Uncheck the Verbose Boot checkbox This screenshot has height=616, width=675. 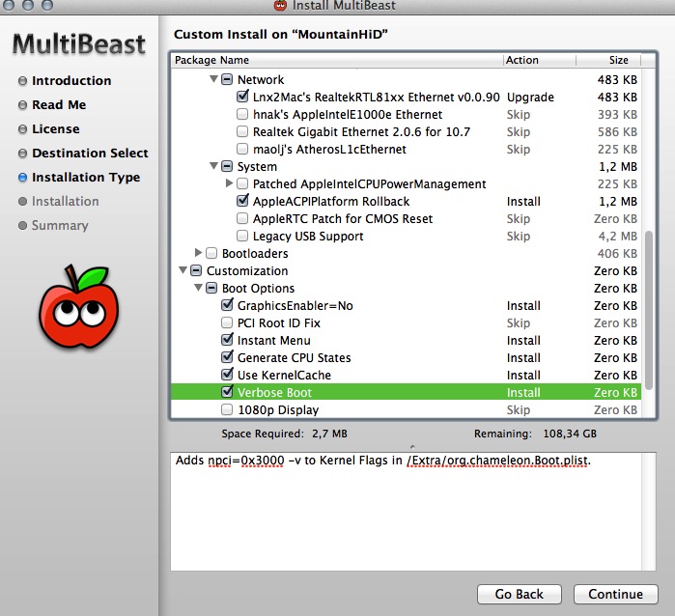pos(227,392)
